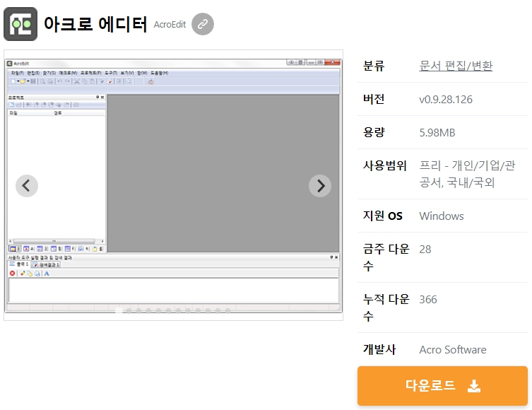Click the 지원 OS label
Viewport: 532px width, 410px height.
pyautogui.click(x=383, y=216)
